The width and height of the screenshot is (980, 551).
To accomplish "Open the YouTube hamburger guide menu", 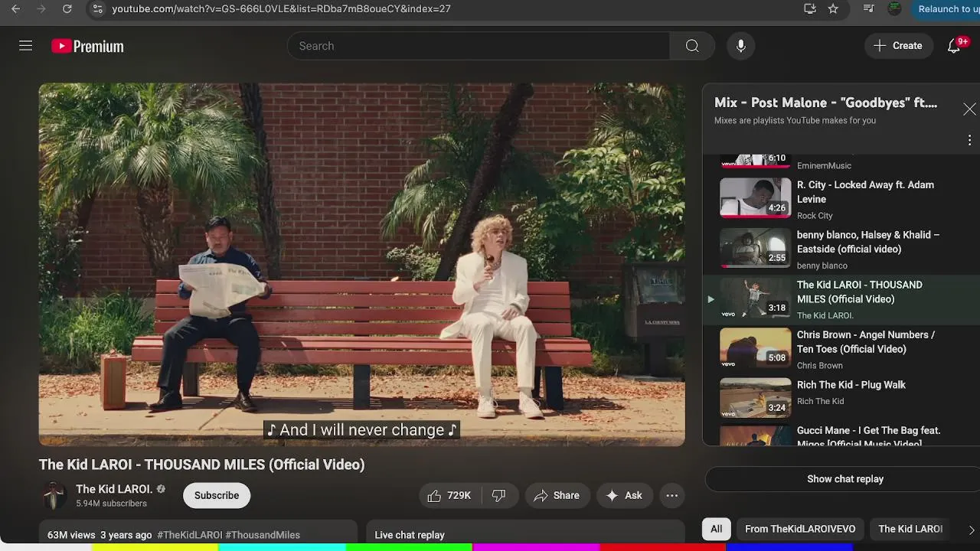I will coord(25,46).
